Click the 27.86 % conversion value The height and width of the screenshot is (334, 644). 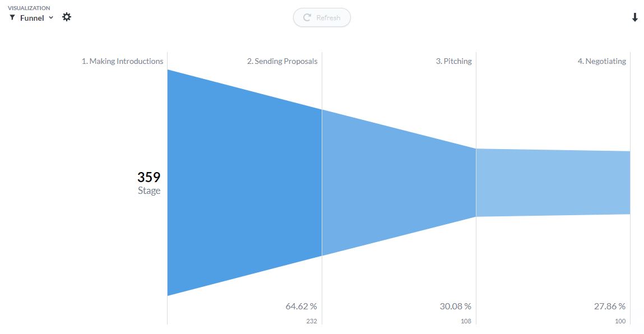pyautogui.click(x=609, y=307)
